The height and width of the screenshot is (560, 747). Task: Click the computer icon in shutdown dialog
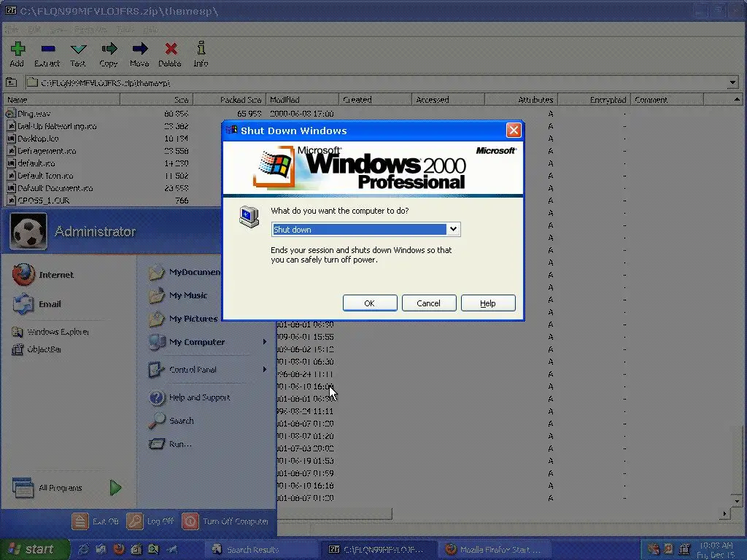(x=249, y=217)
